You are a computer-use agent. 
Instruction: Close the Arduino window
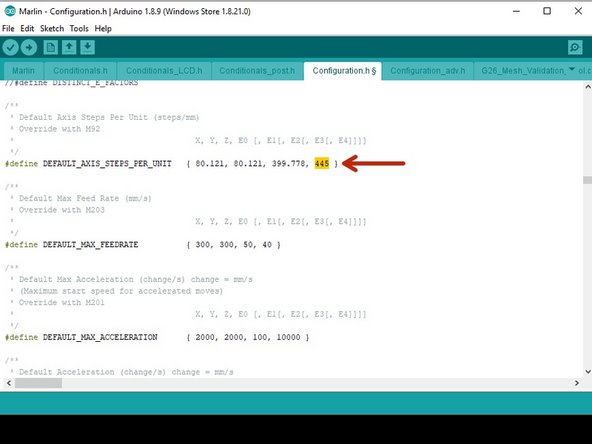tap(578, 11)
